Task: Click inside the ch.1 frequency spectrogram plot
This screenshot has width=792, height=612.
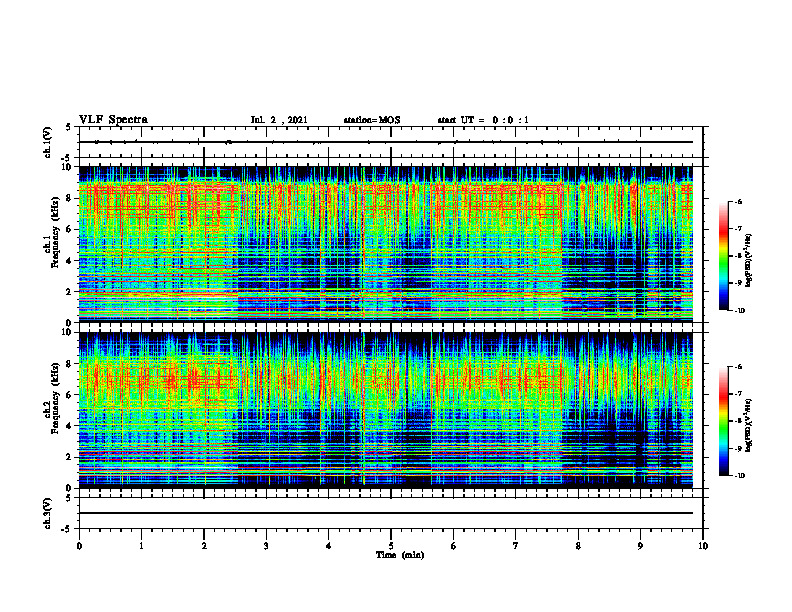Action: [x=386, y=244]
